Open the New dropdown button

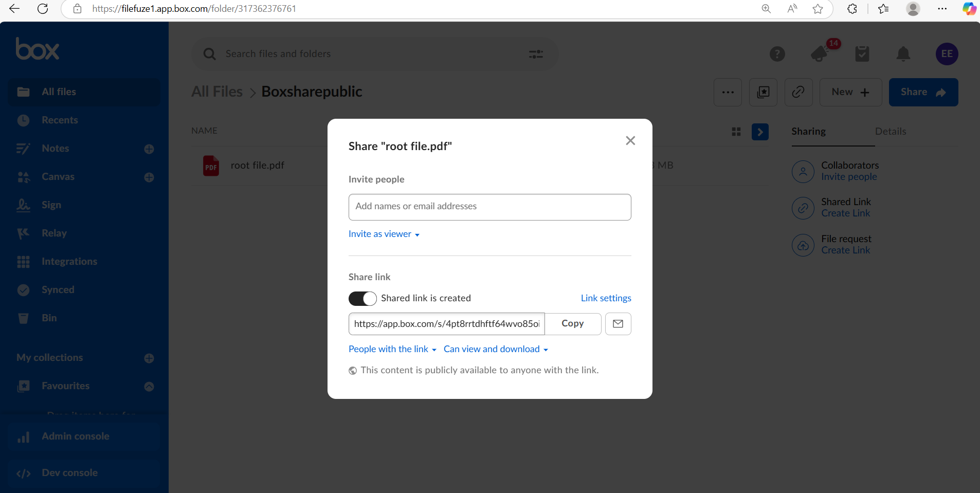pos(850,93)
